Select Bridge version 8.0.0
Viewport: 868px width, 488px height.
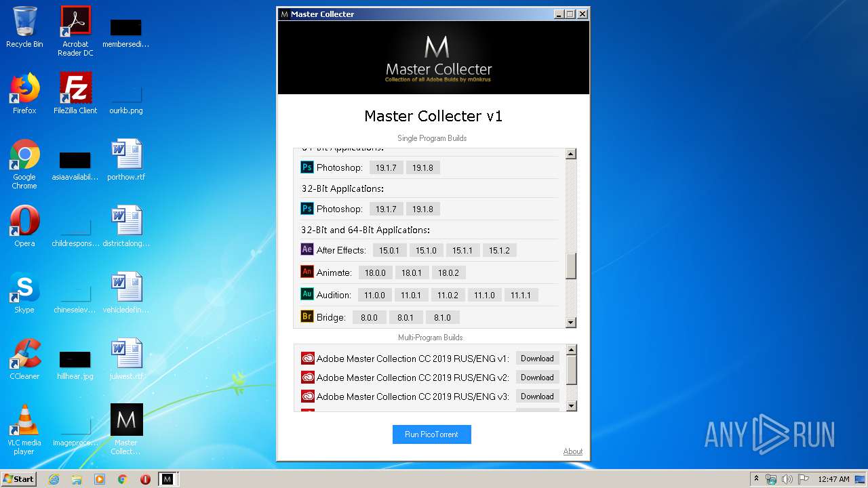click(x=369, y=317)
